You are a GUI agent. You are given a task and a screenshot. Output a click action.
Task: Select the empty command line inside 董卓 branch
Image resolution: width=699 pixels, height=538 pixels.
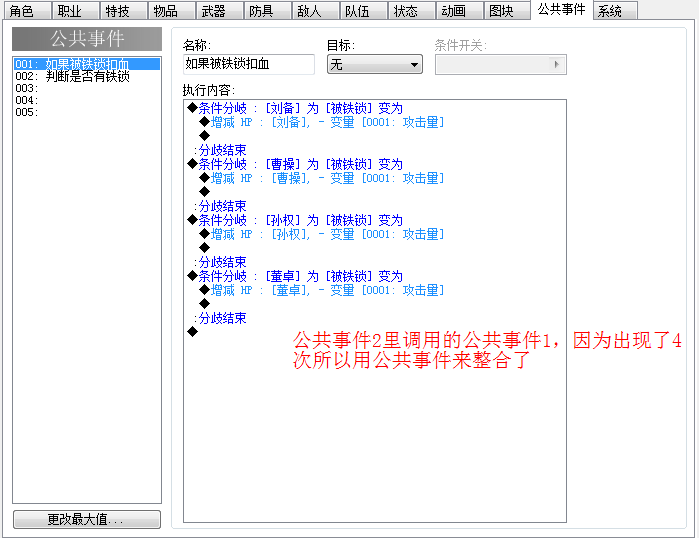coord(205,304)
